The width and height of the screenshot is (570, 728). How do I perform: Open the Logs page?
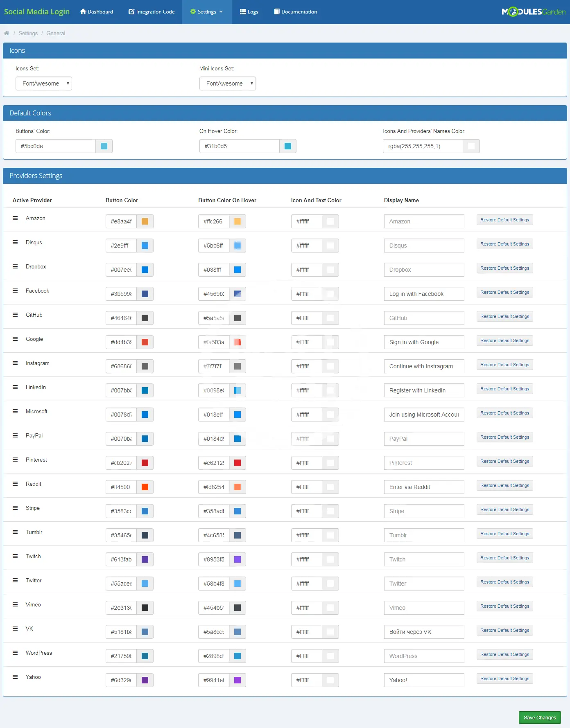coord(249,12)
